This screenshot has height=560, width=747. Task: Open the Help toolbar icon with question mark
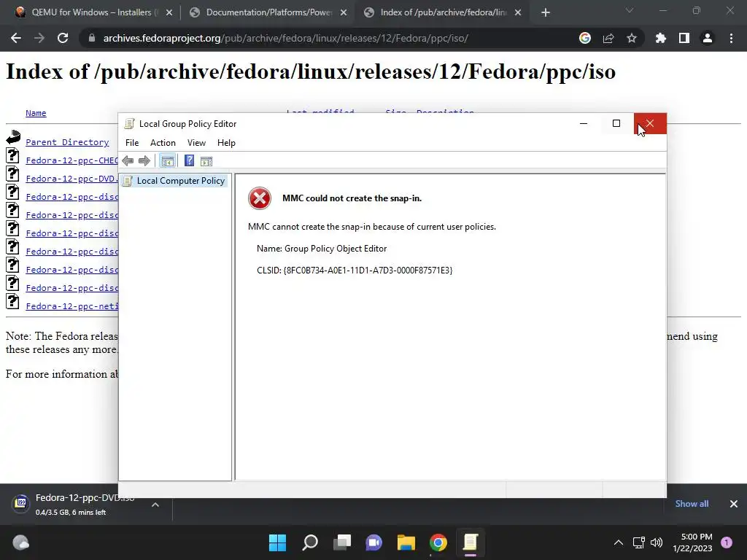pyautogui.click(x=189, y=161)
